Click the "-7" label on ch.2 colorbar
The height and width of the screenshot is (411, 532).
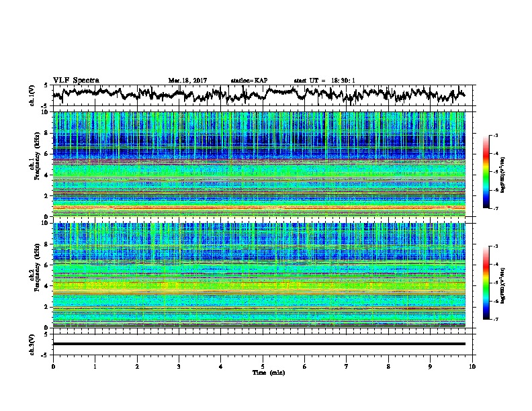496,319
